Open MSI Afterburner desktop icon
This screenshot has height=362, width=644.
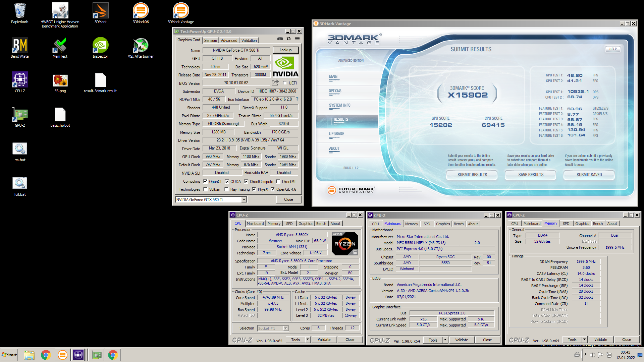pos(141,48)
